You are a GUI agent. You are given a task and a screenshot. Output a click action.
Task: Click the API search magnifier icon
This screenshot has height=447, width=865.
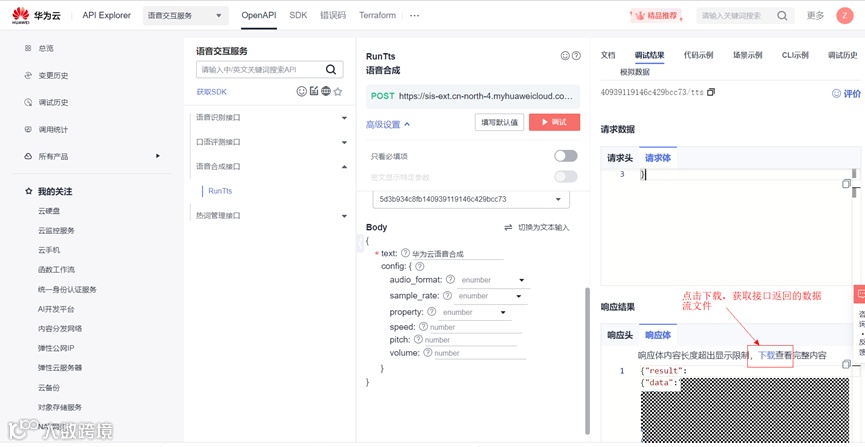331,70
